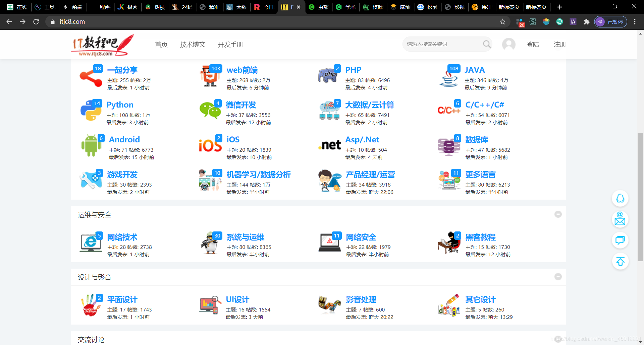Open the email contact floating icon

[x=620, y=219]
